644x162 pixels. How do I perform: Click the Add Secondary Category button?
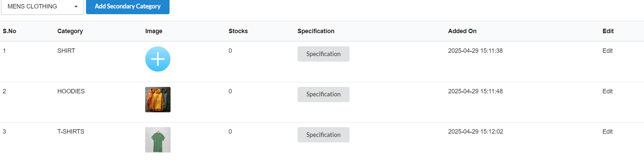tap(128, 7)
